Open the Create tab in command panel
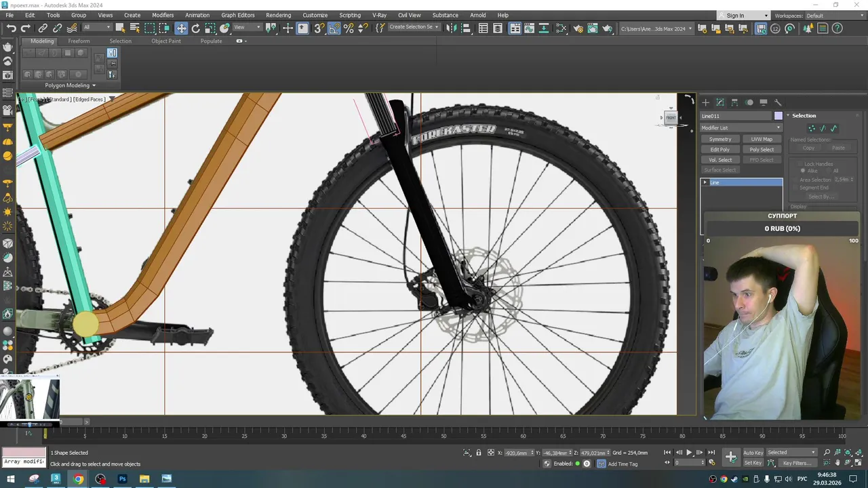This screenshot has height=488, width=868. [705, 102]
